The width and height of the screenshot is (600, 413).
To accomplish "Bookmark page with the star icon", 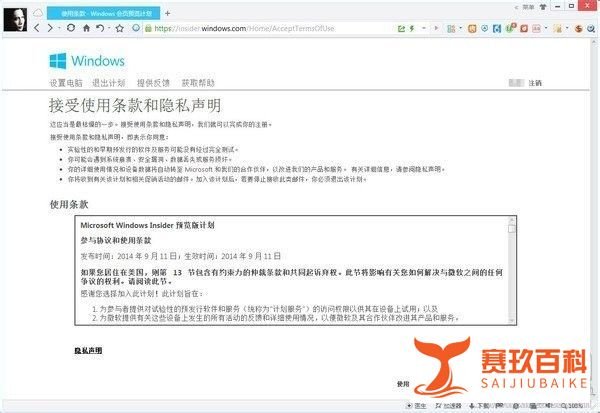I will pyautogui.click(x=120, y=28).
